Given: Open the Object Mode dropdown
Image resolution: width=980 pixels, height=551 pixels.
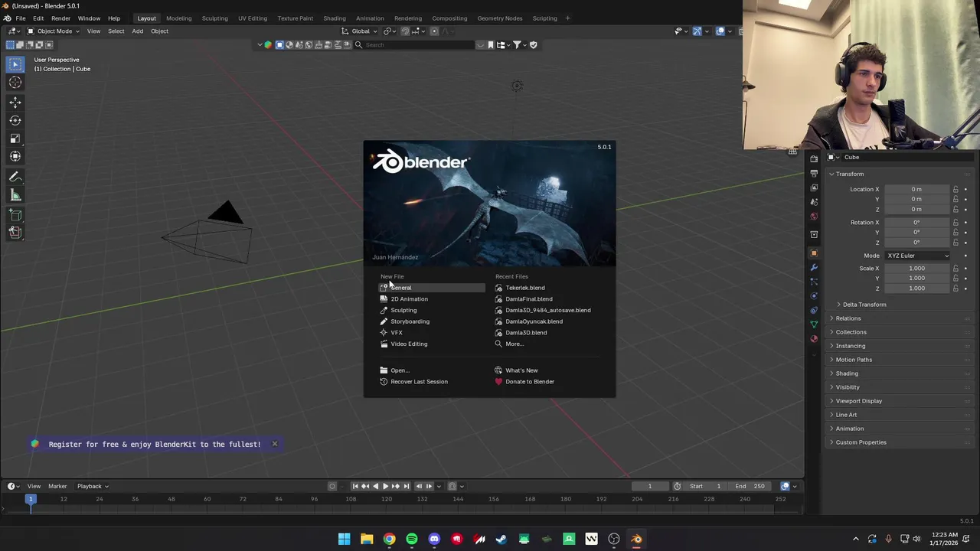Looking at the screenshot, I should pyautogui.click(x=54, y=31).
